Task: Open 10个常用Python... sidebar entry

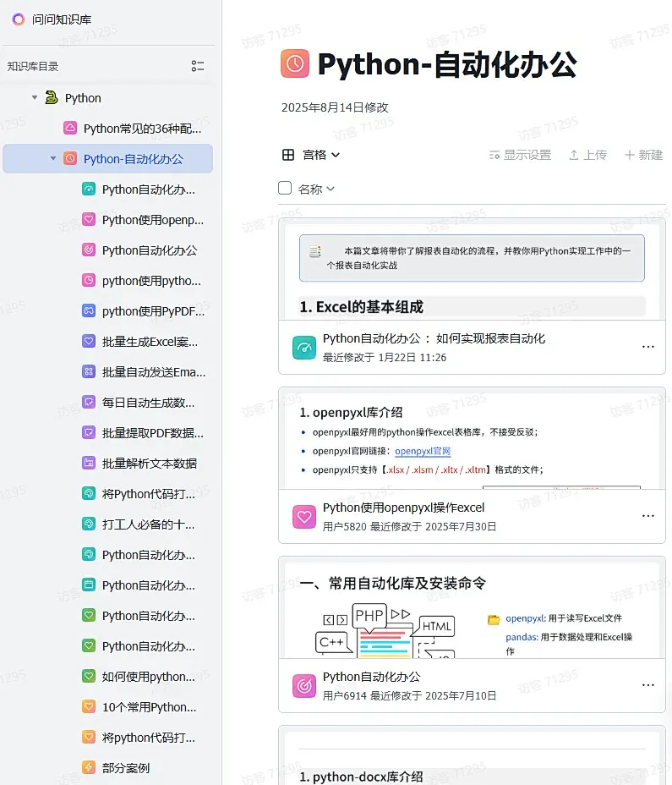Action: coord(149,707)
